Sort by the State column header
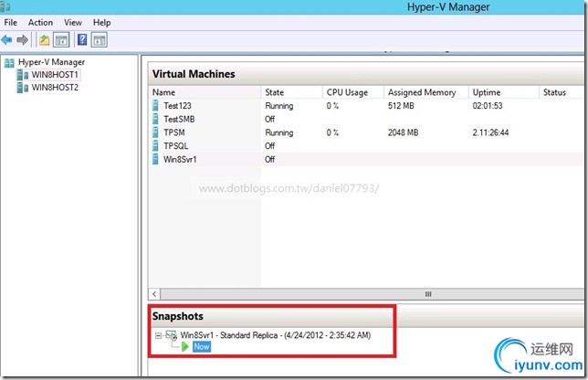Image resolution: width=588 pixels, height=380 pixels. tap(292, 92)
